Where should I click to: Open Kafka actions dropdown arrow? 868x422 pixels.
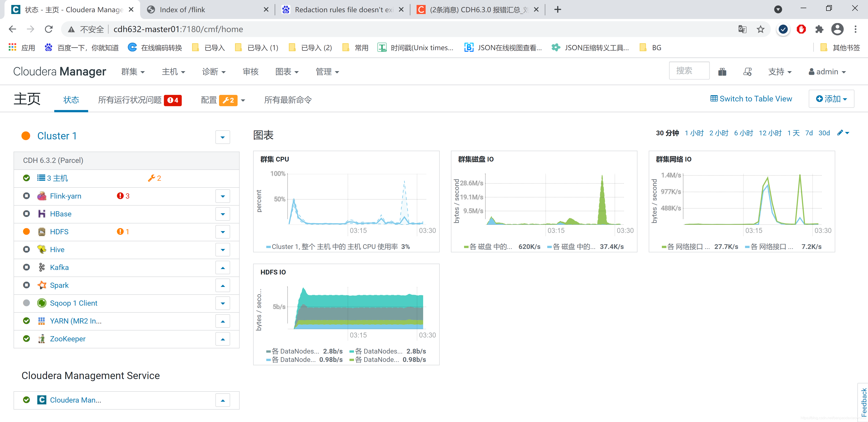pyautogui.click(x=223, y=268)
